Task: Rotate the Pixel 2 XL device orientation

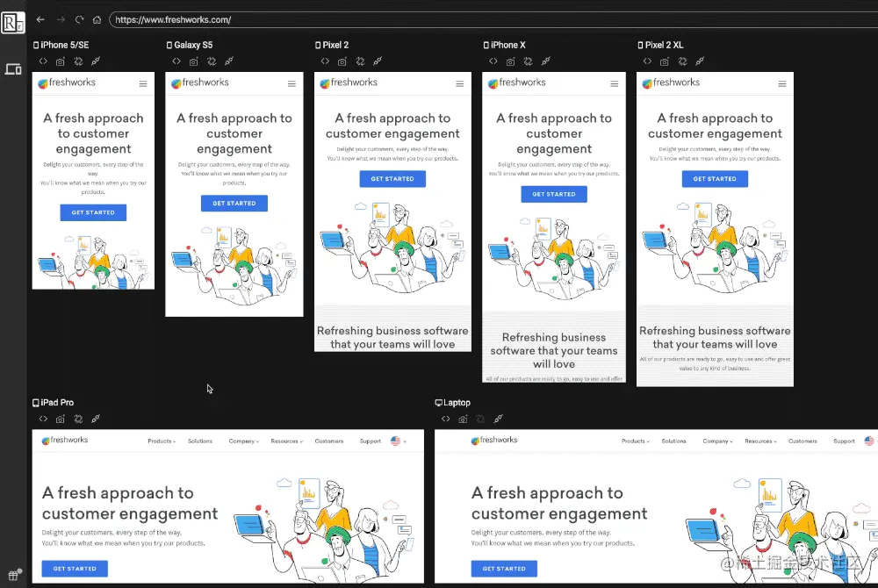Action: 682,61
